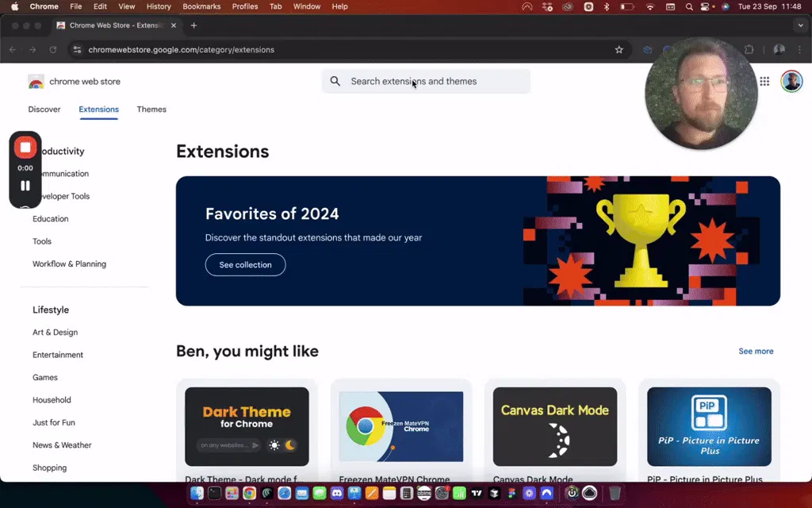The image size is (812, 508).
Task: Open Discord from the Dock
Action: tap(336, 494)
